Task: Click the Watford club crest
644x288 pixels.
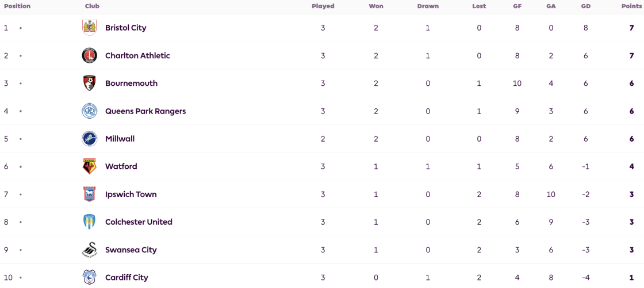Action: 89,166
